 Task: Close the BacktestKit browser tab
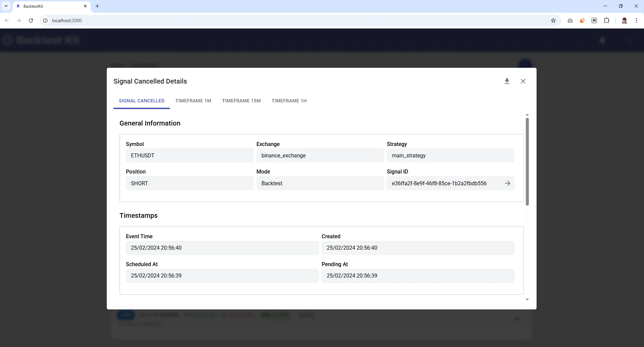(85, 6)
